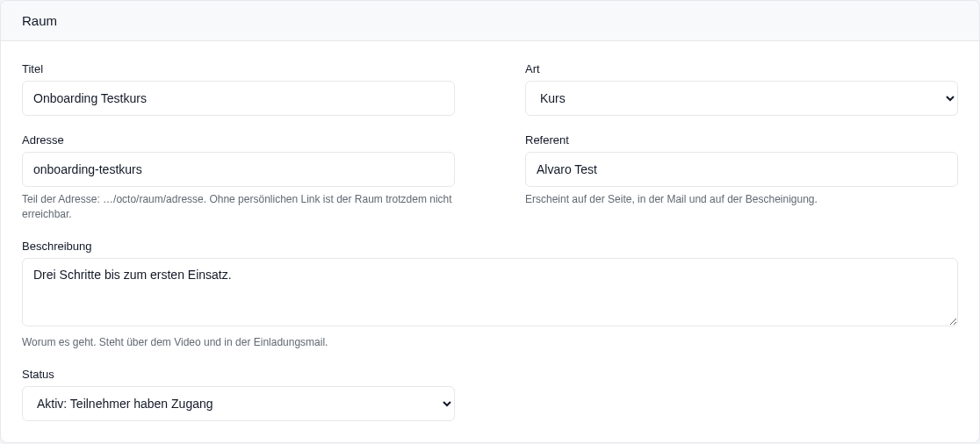Click the Beschreibung textarea resize handle
The height and width of the screenshot is (444, 980).
click(953, 321)
